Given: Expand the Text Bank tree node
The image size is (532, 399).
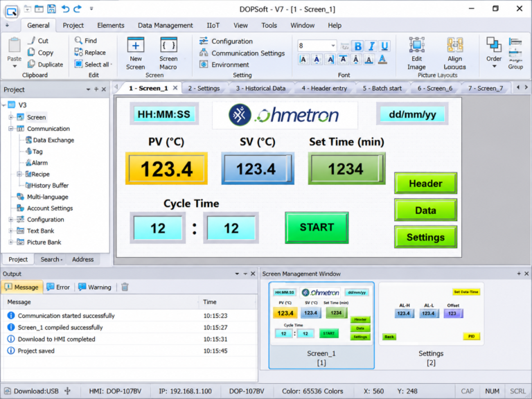Looking at the screenshot, I should click(11, 231).
